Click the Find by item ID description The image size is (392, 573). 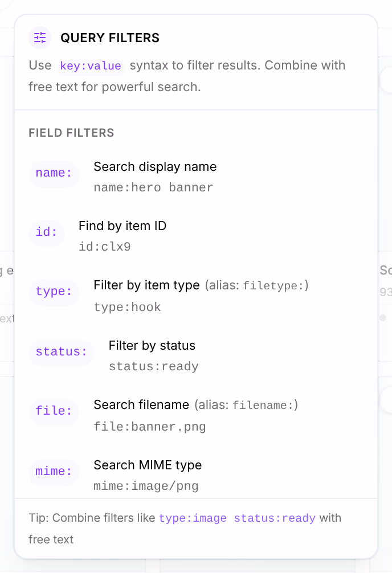[122, 226]
